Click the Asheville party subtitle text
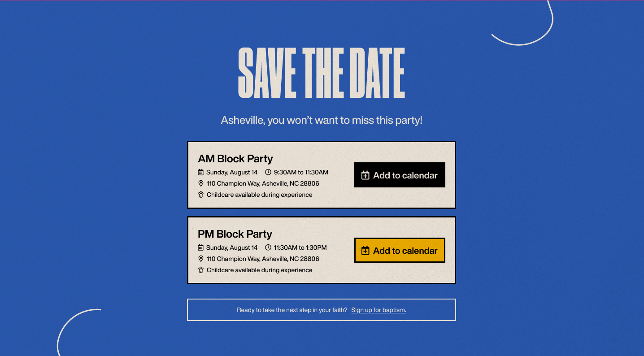This screenshot has width=644, height=356. click(322, 120)
